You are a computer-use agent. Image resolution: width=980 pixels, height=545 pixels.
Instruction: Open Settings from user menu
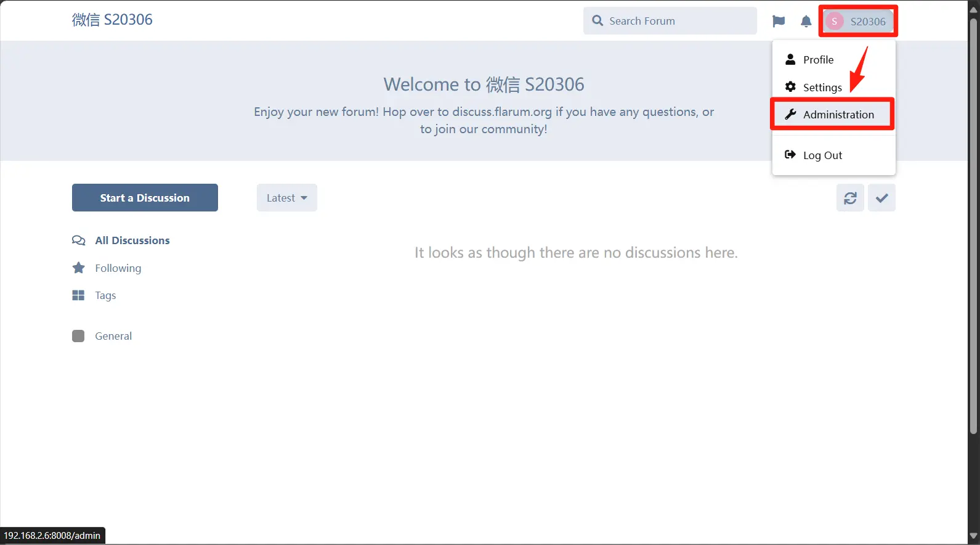click(822, 88)
